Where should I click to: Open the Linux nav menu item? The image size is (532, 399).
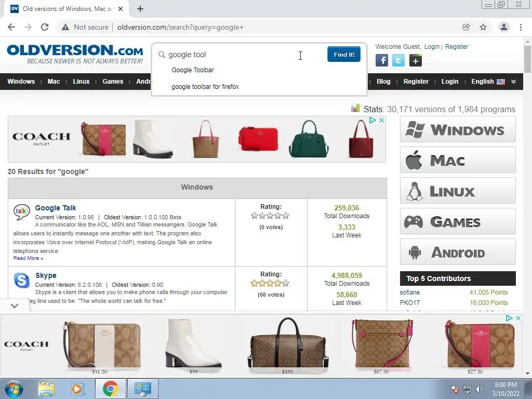(x=81, y=82)
